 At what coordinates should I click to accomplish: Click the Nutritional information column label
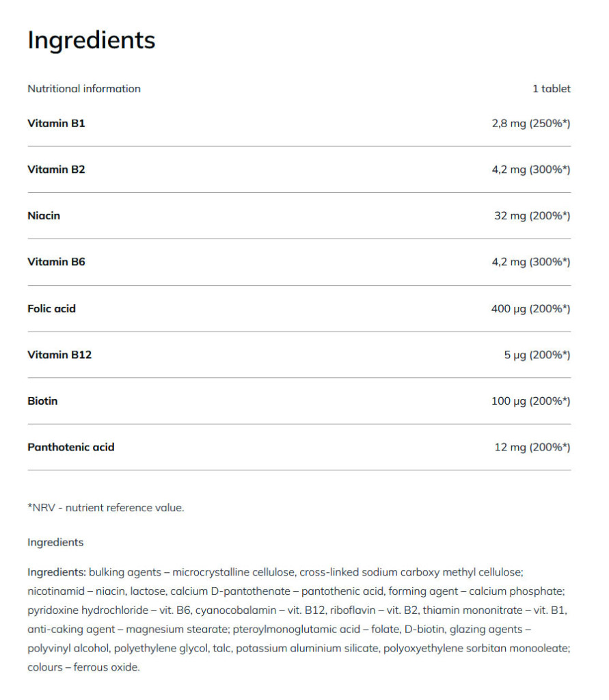pos(84,89)
